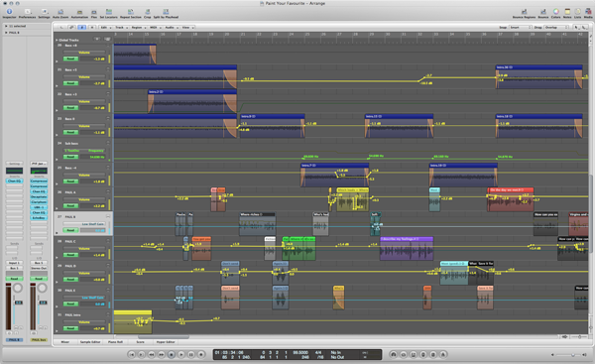The width and height of the screenshot is (595, 364).
Task: Open the Audio local menu
Action: (x=171, y=28)
